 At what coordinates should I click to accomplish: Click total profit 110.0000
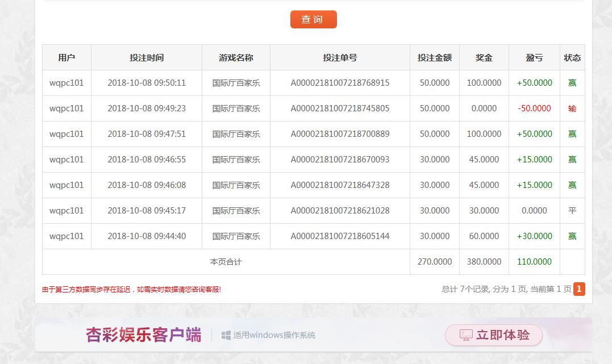click(534, 262)
